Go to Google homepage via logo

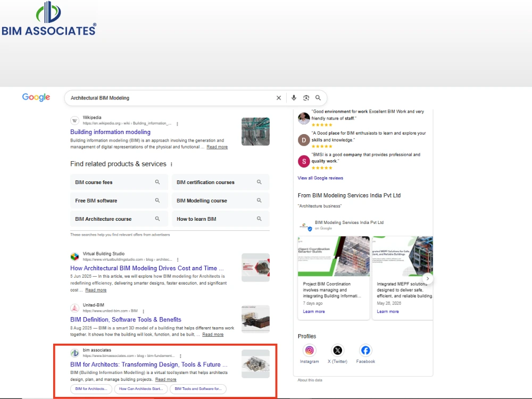[x=36, y=97]
